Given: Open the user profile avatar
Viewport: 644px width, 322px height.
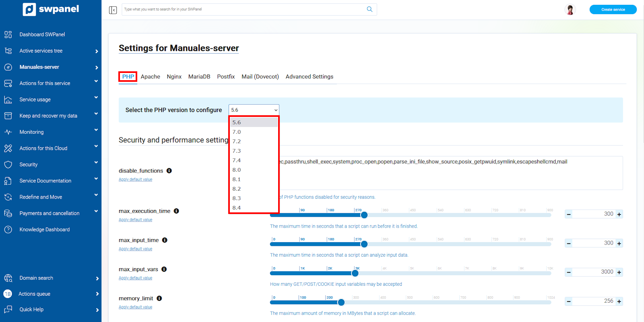Looking at the screenshot, I should [x=570, y=10].
